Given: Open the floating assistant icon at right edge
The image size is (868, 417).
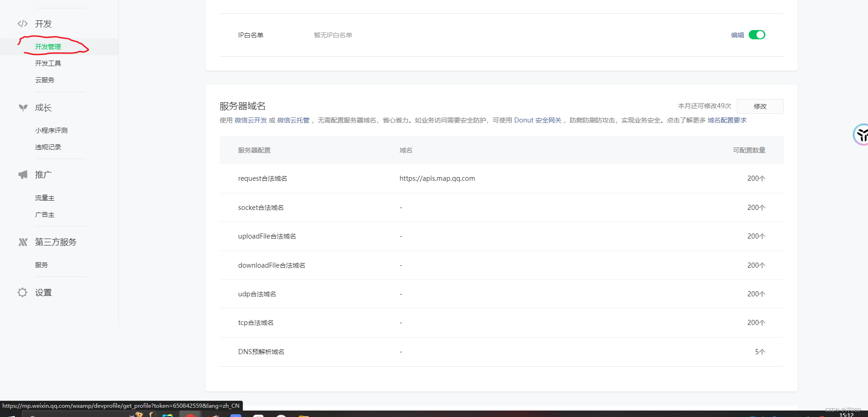Looking at the screenshot, I should click(861, 135).
